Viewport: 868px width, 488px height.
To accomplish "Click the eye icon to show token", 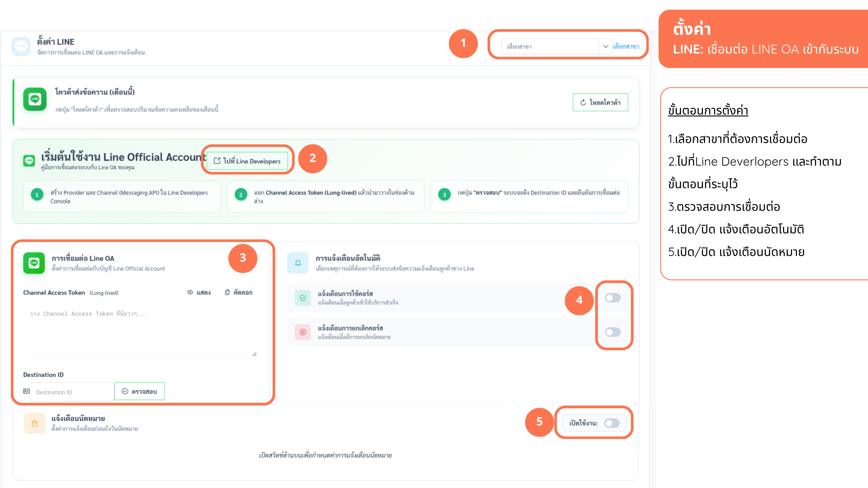I will [190, 292].
